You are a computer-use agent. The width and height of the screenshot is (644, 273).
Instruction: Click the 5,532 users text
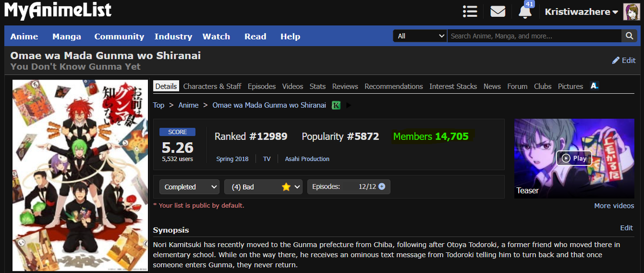tap(178, 159)
